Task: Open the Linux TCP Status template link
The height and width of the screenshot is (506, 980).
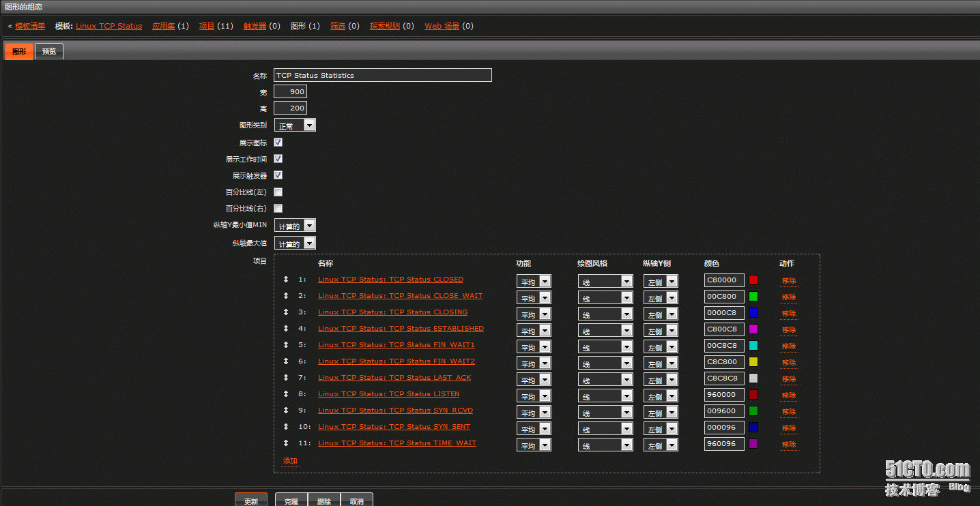Action: tap(109, 26)
